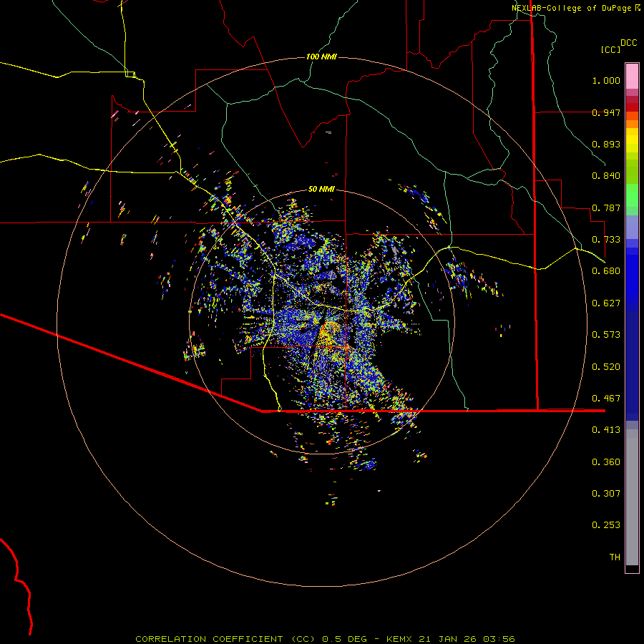Click the 0.467 scale value
This screenshot has width=644, height=644.
tap(606, 399)
